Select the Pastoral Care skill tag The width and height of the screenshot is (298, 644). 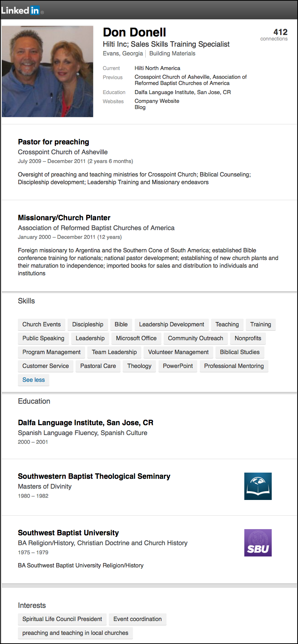pyautogui.click(x=98, y=366)
